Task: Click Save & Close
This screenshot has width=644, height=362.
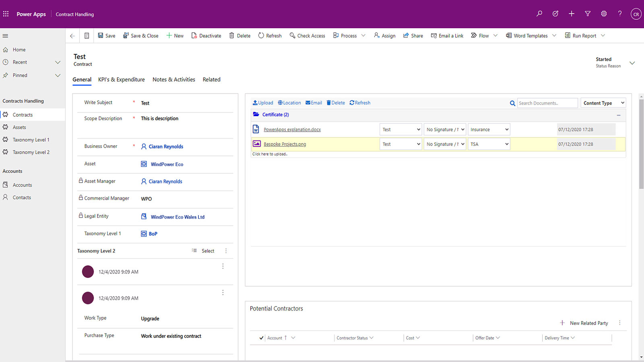Action: pos(141,36)
